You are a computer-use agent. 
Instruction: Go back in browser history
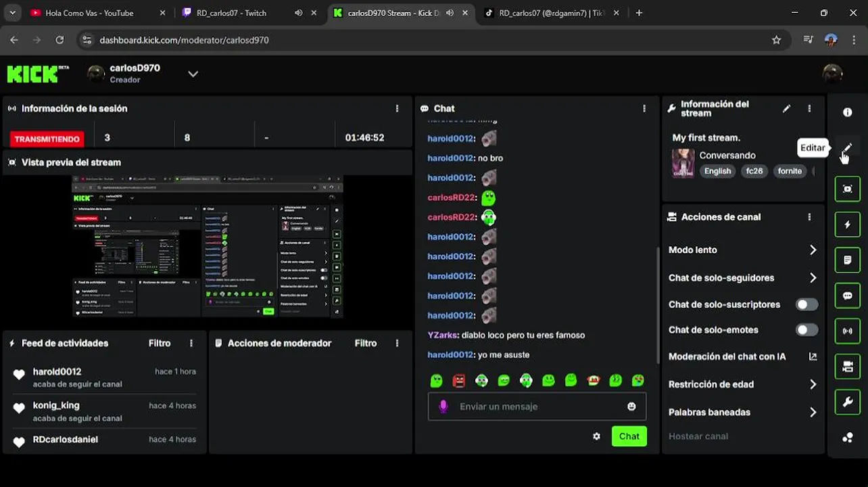click(x=14, y=40)
